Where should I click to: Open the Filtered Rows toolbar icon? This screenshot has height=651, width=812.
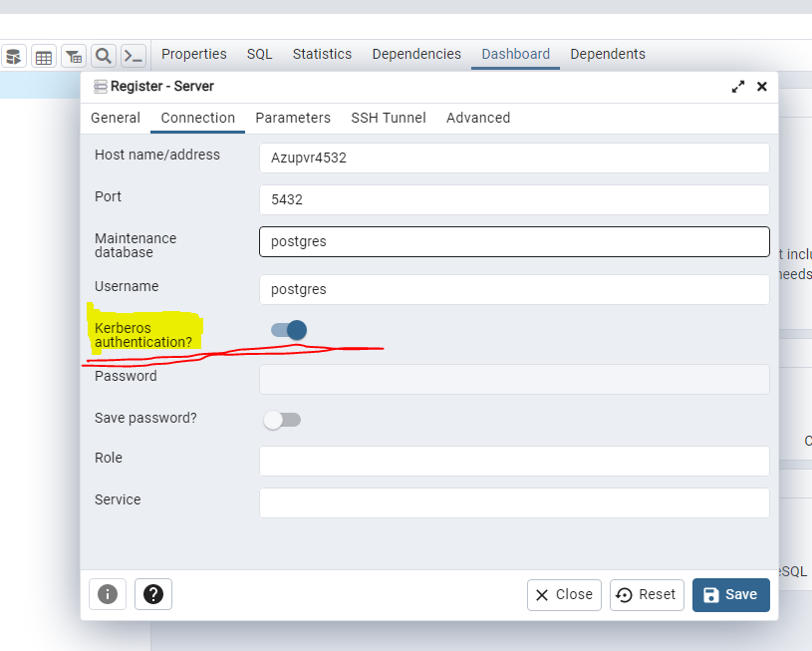pos(74,56)
